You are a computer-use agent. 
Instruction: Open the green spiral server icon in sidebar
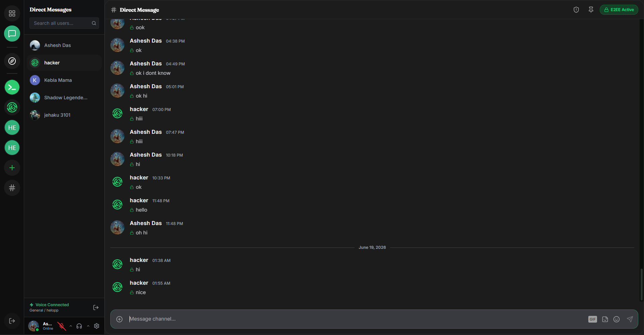click(x=12, y=108)
